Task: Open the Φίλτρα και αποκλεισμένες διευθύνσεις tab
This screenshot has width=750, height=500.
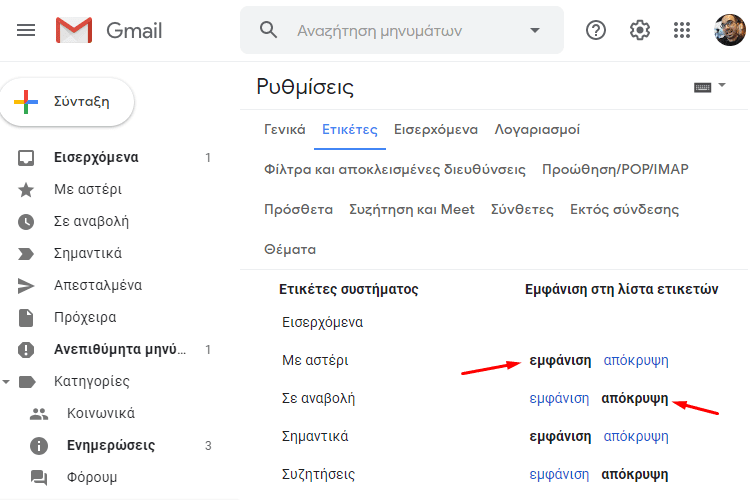Action: [395, 169]
